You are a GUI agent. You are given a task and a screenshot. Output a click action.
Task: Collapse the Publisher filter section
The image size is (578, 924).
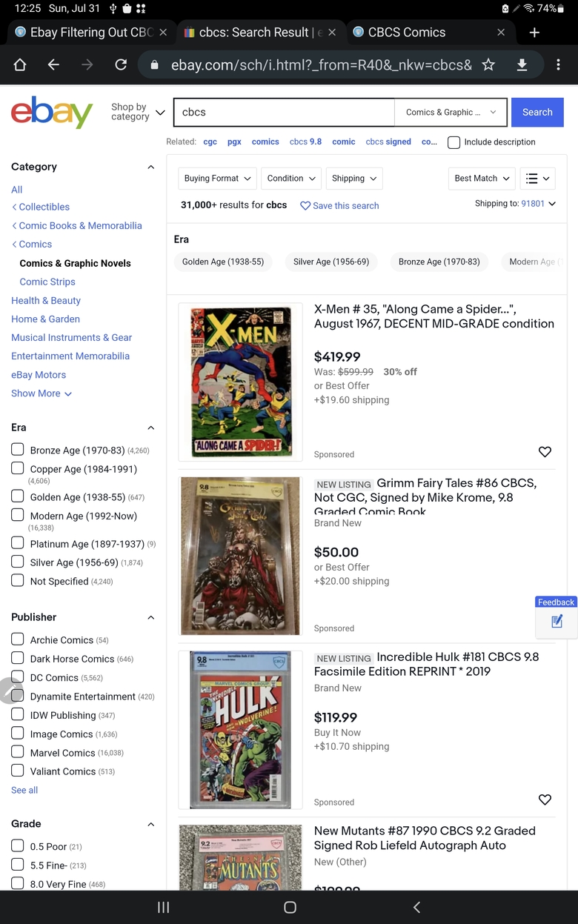click(x=151, y=617)
